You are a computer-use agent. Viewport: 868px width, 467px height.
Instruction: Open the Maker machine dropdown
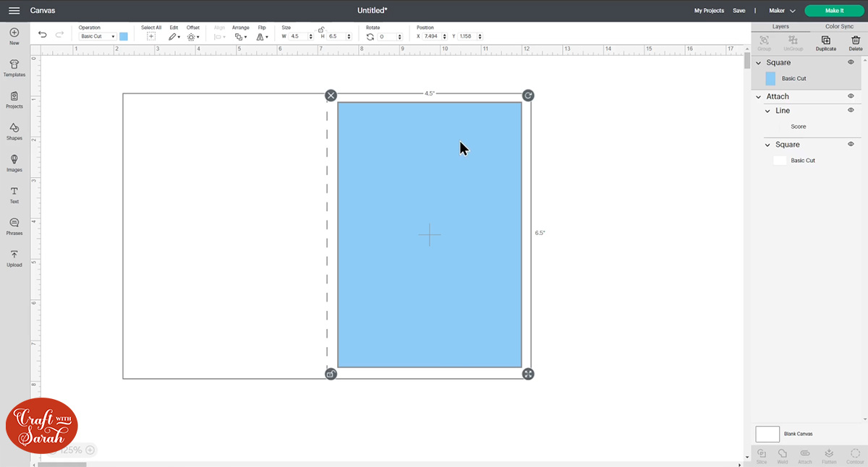click(782, 11)
